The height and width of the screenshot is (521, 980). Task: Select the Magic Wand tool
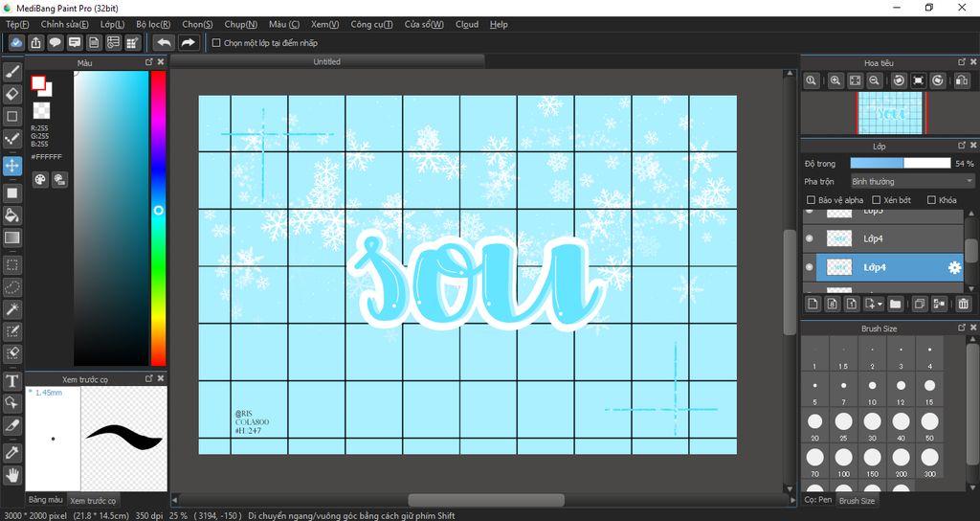(x=11, y=309)
